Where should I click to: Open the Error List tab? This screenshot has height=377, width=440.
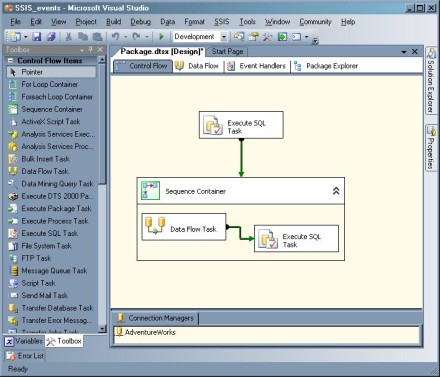point(25,356)
